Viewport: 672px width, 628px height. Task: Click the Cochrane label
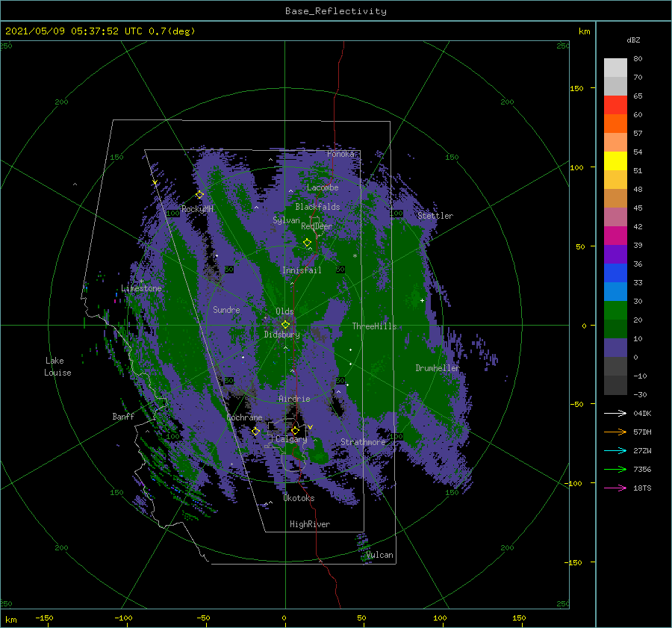click(x=244, y=417)
